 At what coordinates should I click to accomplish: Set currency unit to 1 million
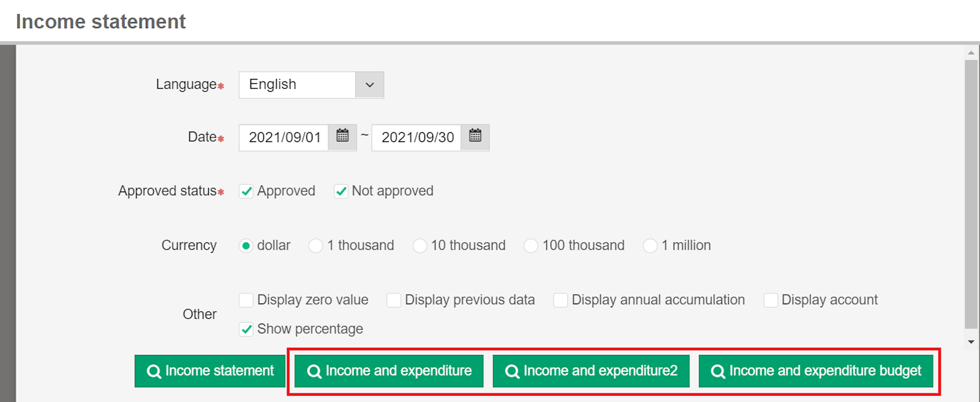[x=650, y=246]
